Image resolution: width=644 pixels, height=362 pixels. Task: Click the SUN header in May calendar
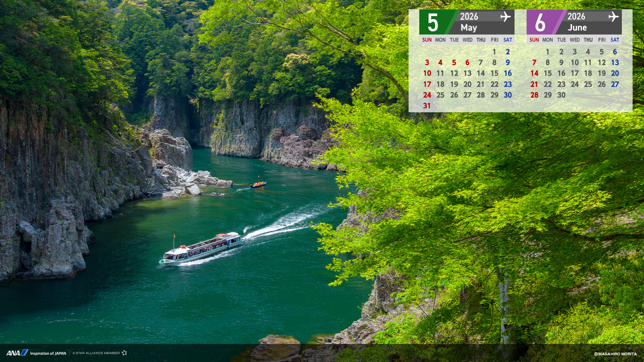click(427, 40)
